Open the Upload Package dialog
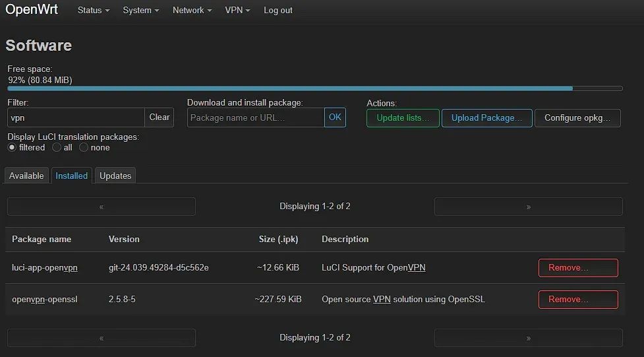 [x=487, y=118]
